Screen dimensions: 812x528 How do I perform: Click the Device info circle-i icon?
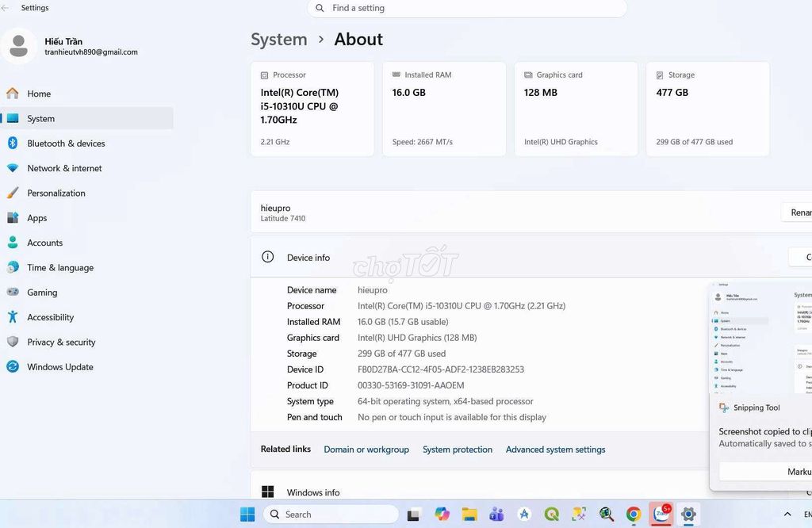[268, 257]
